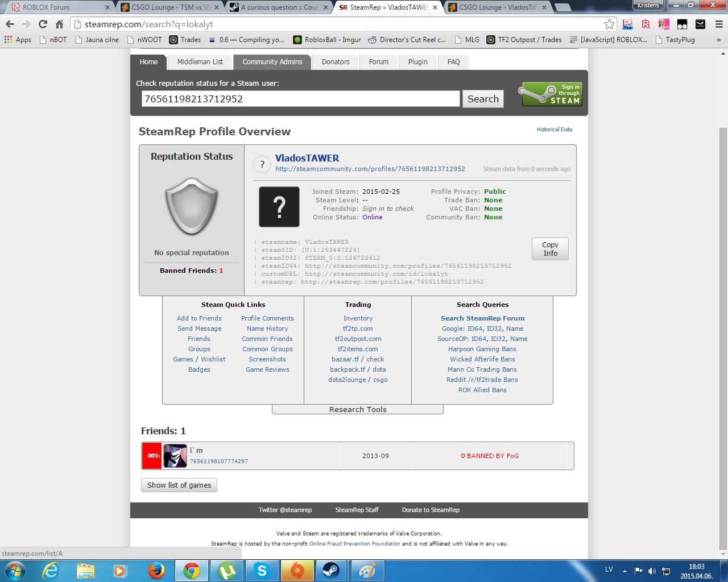Screen dimensions: 728x582
Task: Click the browser home icon
Action: point(59,24)
